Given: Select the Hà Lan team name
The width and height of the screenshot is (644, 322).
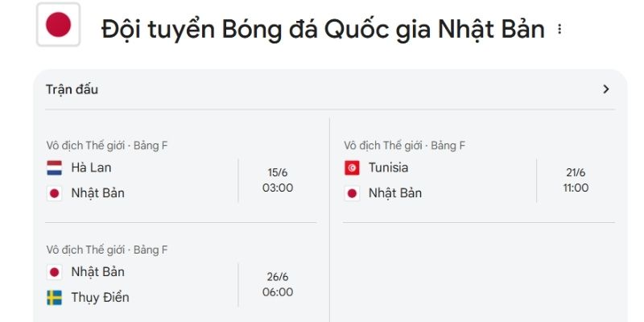Looking at the screenshot, I should coord(91,167).
